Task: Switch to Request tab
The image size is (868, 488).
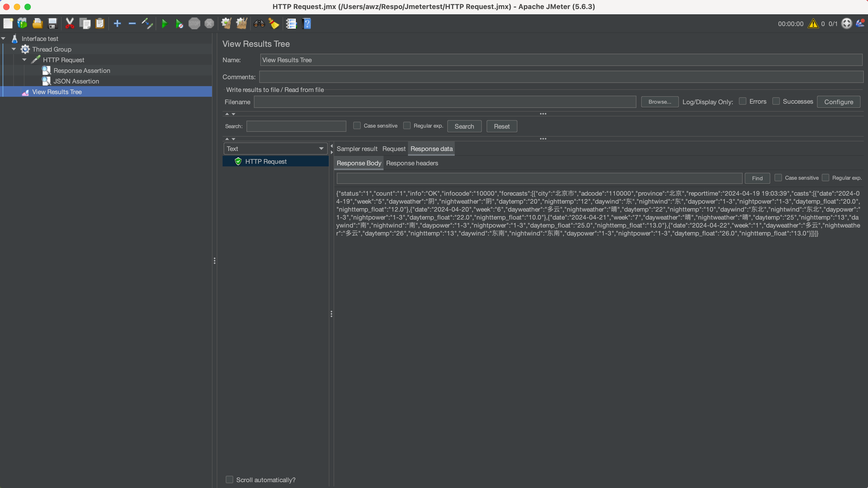Action: pyautogui.click(x=394, y=149)
